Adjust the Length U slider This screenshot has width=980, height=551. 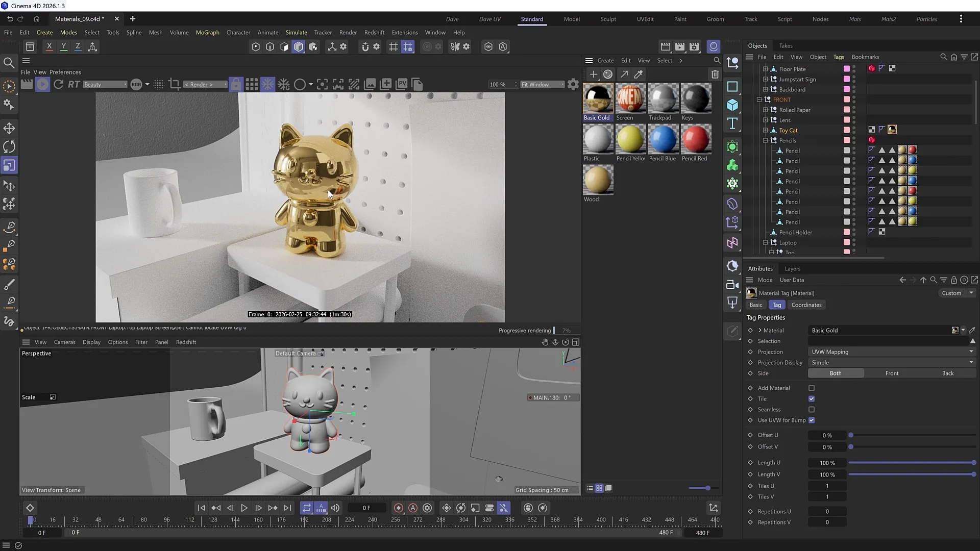click(912, 463)
